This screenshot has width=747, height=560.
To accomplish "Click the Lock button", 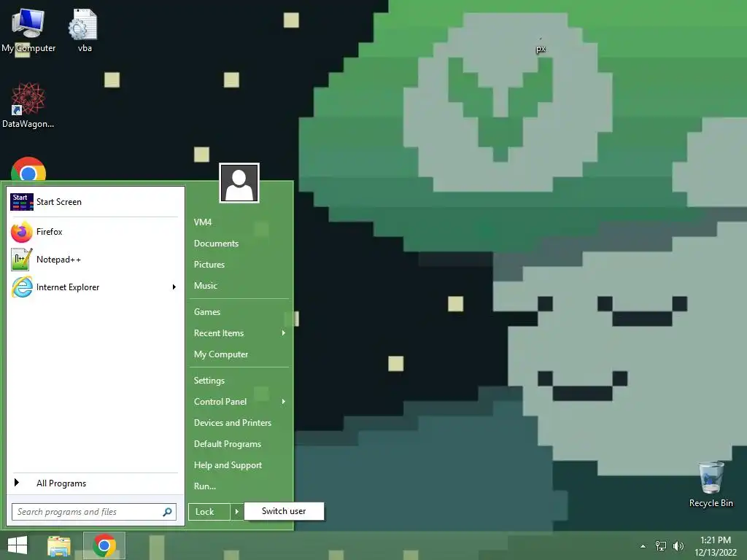I will point(209,512).
